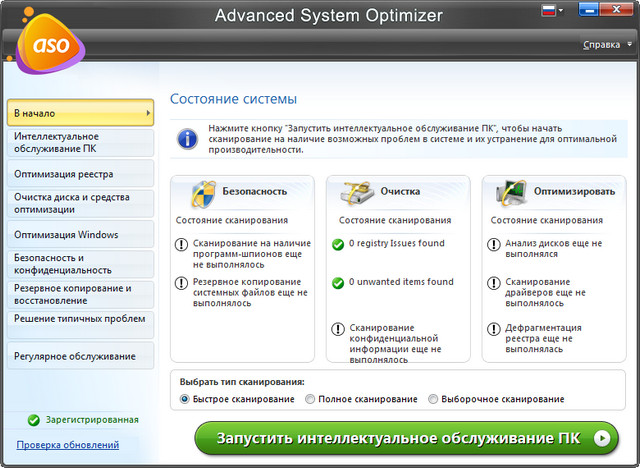The image size is (640, 468).
Task: Click the blue information icon
Action: click(186, 138)
